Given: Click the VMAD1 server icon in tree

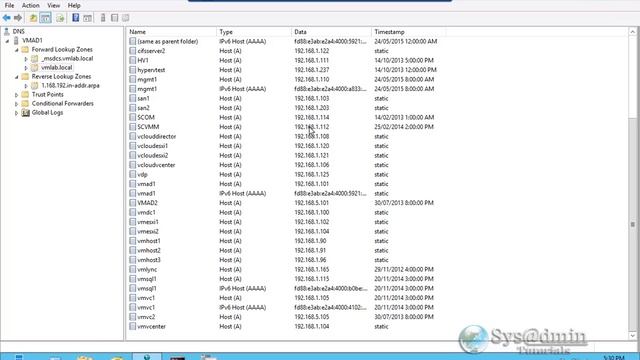Looking at the screenshot, I should 16,40.
